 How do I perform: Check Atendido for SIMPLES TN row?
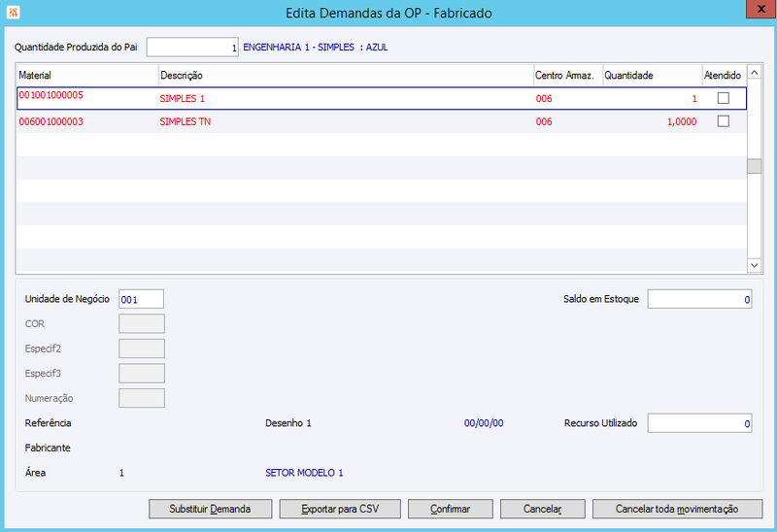click(724, 121)
